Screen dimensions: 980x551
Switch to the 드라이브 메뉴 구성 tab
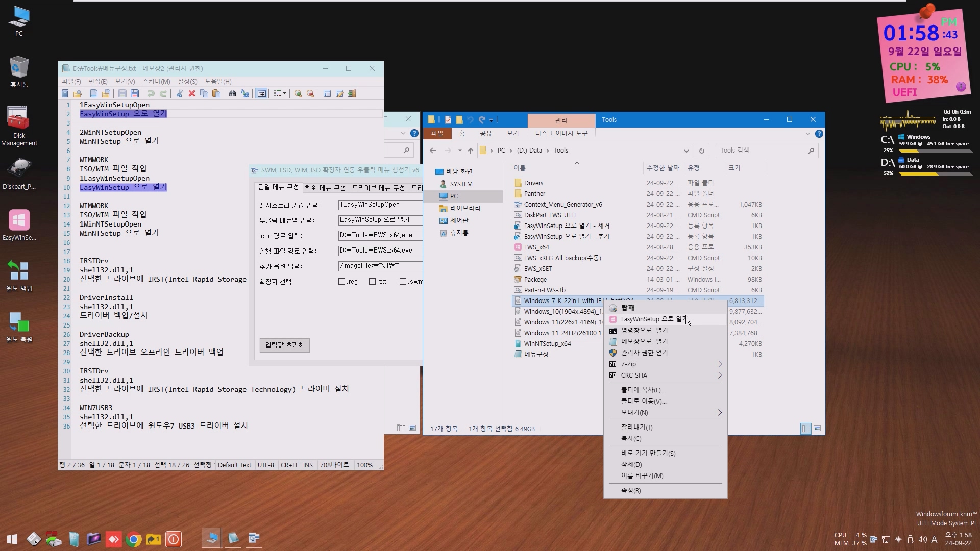click(378, 188)
